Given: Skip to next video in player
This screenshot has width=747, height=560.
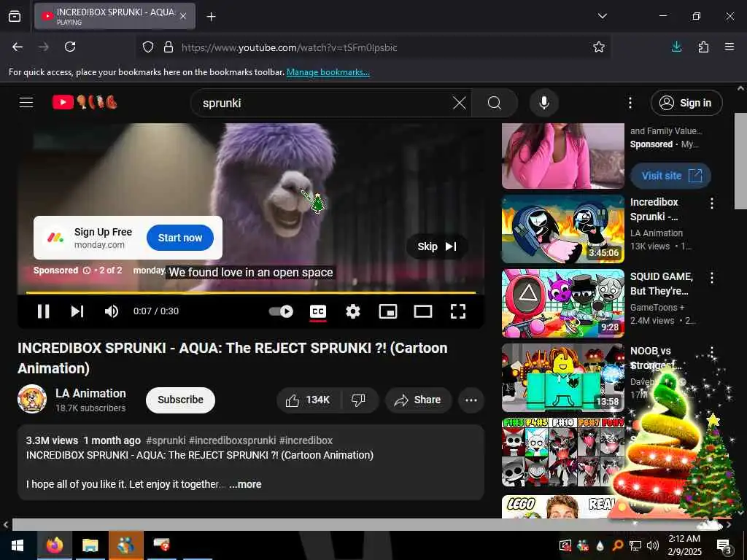Looking at the screenshot, I should point(77,311).
